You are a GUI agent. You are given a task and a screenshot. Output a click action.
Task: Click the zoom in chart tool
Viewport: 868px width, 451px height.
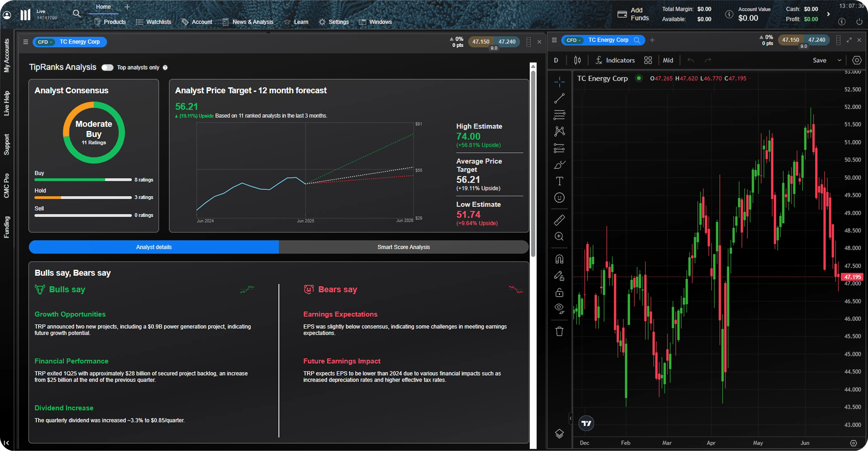coord(559,236)
